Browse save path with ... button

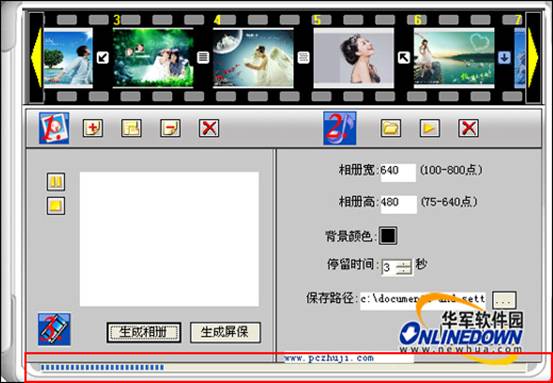(504, 300)
